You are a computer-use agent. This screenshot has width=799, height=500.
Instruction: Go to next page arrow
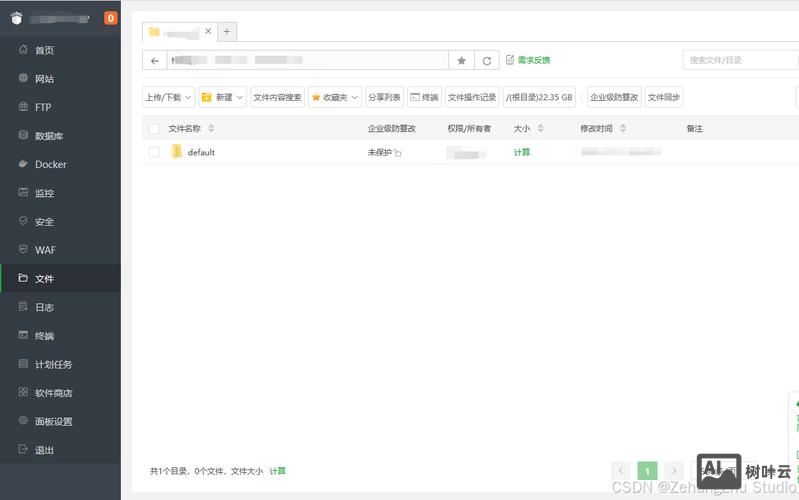674,471
